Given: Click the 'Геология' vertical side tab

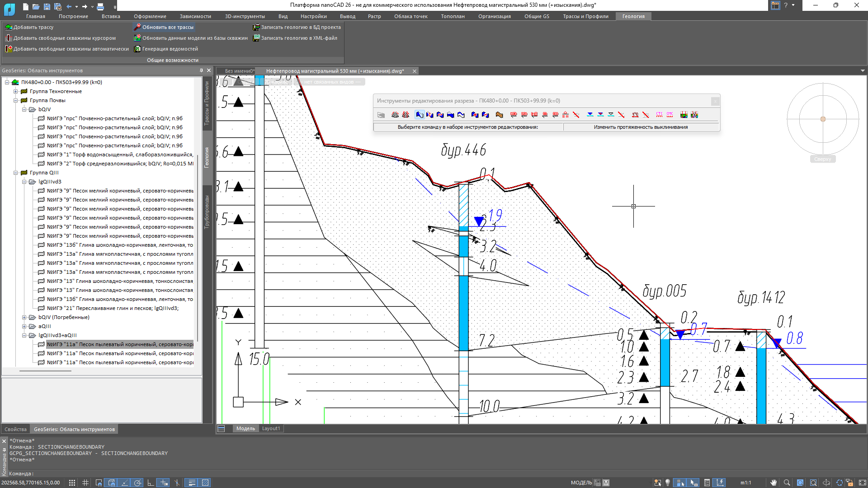Looking at the screenshot, I should click(207, 157).
